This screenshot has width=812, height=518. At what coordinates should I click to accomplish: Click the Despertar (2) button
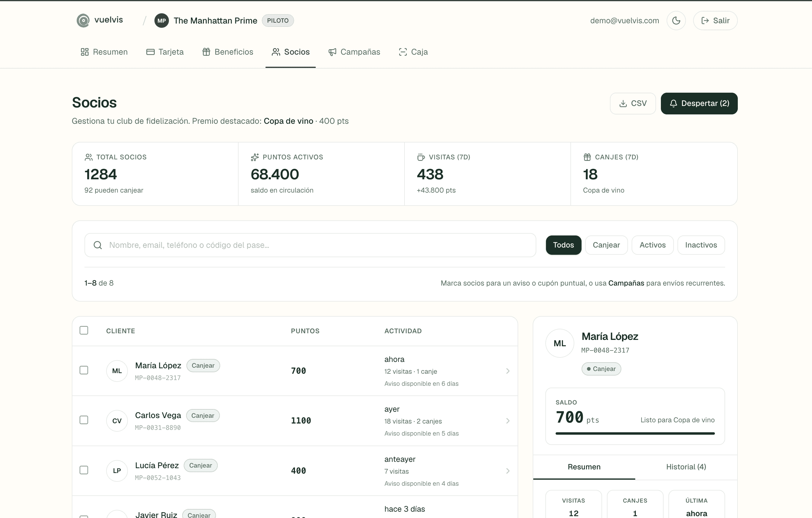point(699,103)
